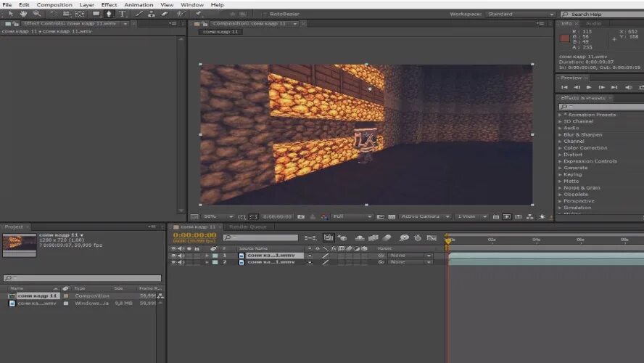
Task: Open the Effect menu
Action: pos(109,4)
